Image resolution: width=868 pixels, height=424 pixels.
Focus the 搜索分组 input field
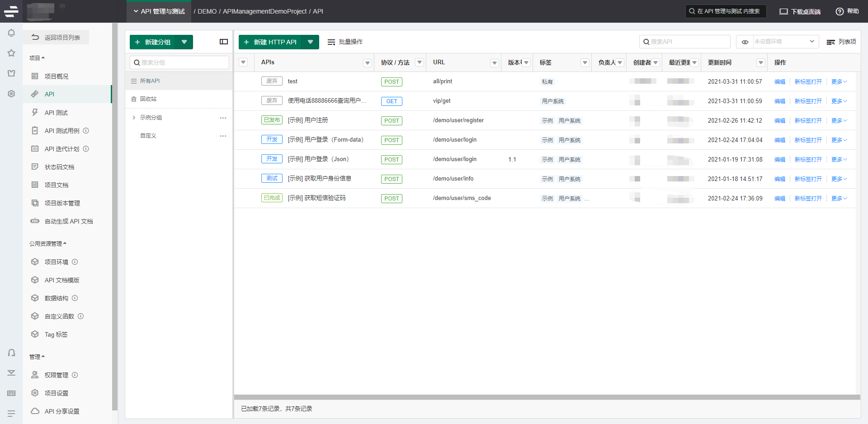click(x=179, y=62)
